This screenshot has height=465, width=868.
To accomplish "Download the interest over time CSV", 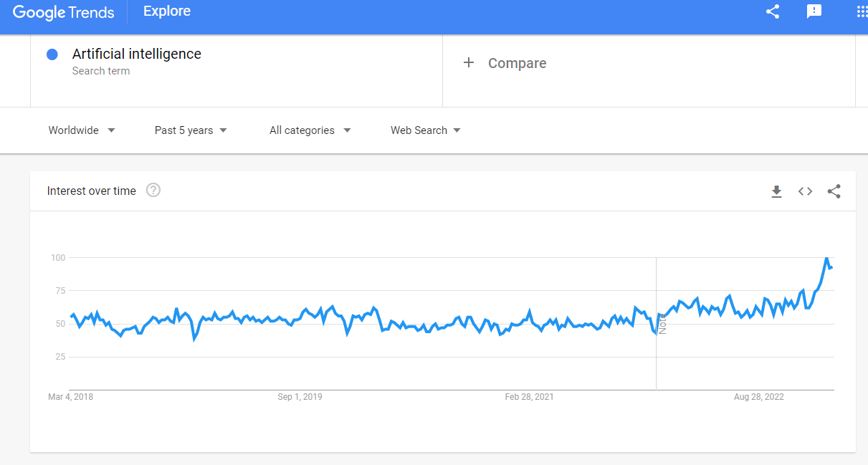I will 776,191.
